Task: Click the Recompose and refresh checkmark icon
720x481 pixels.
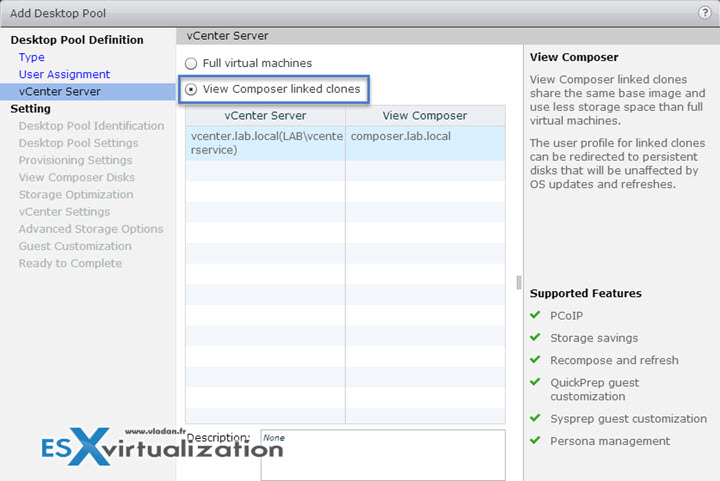Action: coord(535,359)
